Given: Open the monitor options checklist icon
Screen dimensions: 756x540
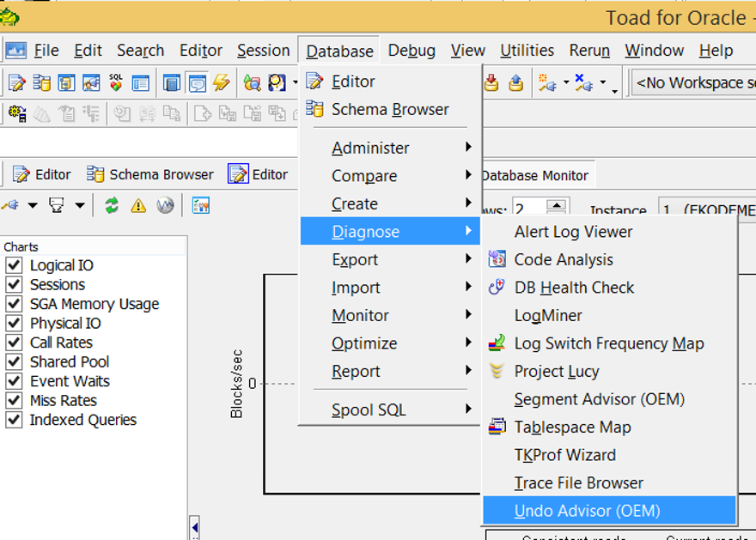Looking at the screenshot, I should pyautogui.click(x=200, y=206).
